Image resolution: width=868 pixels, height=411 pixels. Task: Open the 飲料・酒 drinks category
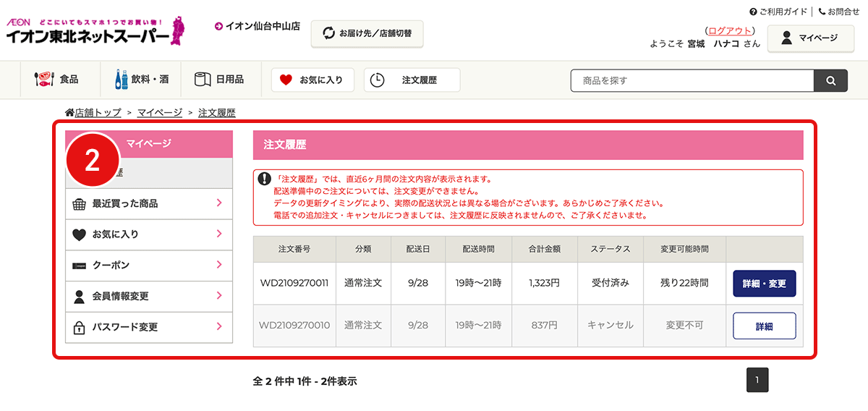142,80
